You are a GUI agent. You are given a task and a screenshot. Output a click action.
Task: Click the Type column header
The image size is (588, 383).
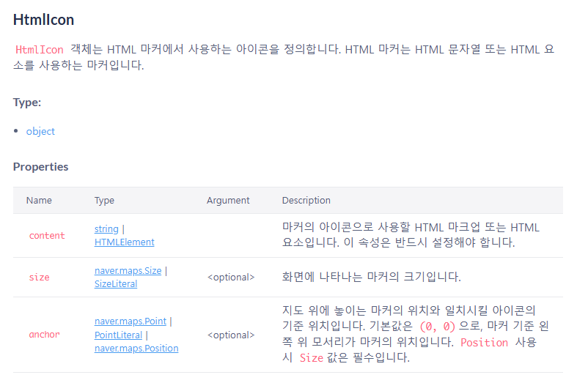click(x=104, y=201)
